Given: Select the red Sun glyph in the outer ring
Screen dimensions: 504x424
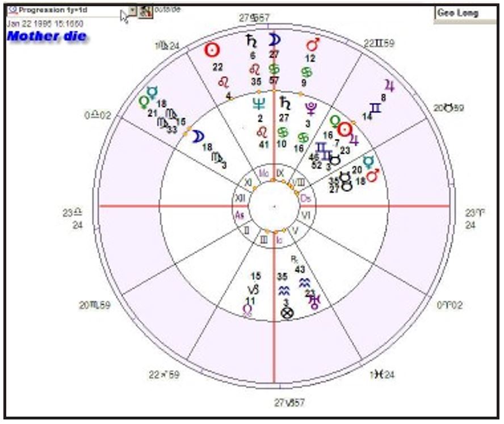Looking at the screenshot, I should (212, 50).
